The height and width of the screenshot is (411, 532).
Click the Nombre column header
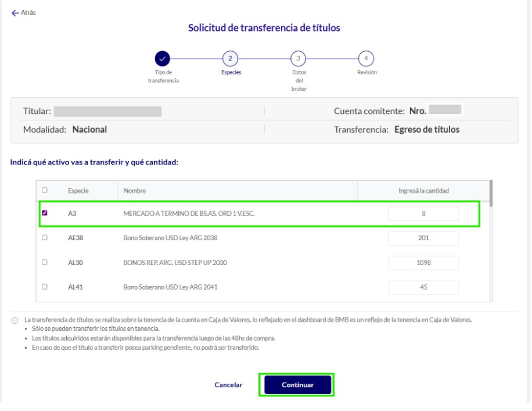(x=134, y=191)
